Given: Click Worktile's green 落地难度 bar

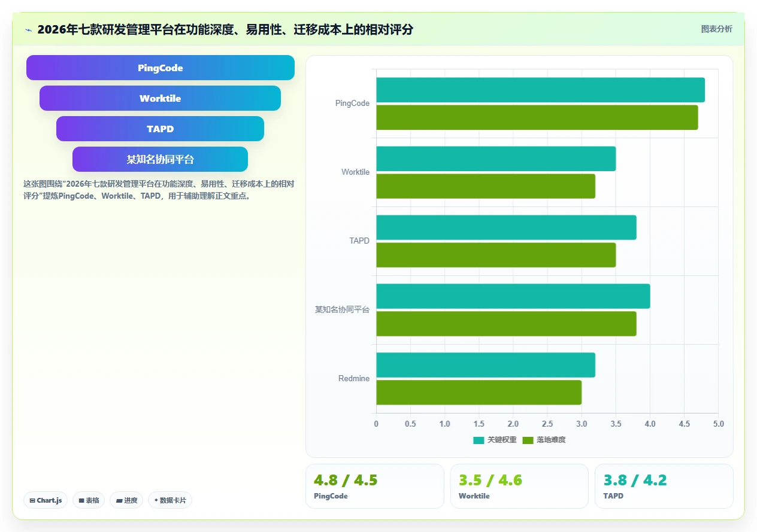Looking at the screenshot, I should click(x=486, y=186).
